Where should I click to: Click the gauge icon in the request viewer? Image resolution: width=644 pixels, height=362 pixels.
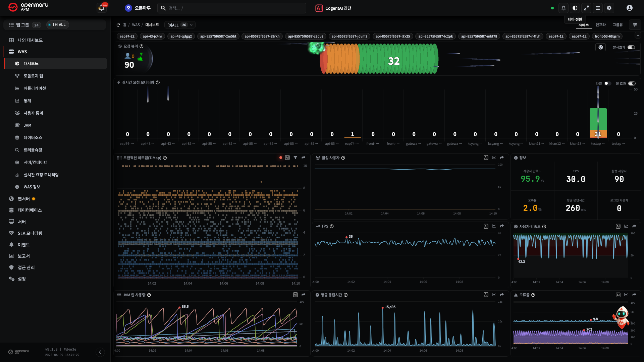[601, 47]
